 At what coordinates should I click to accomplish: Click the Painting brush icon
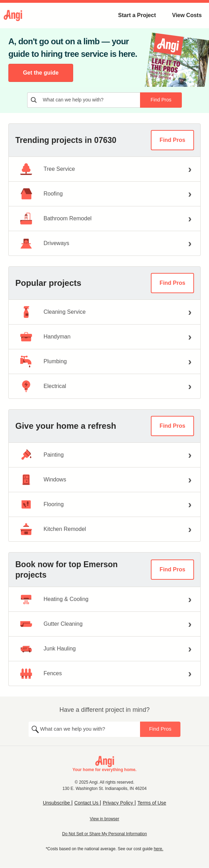click(x=26, y=455)
